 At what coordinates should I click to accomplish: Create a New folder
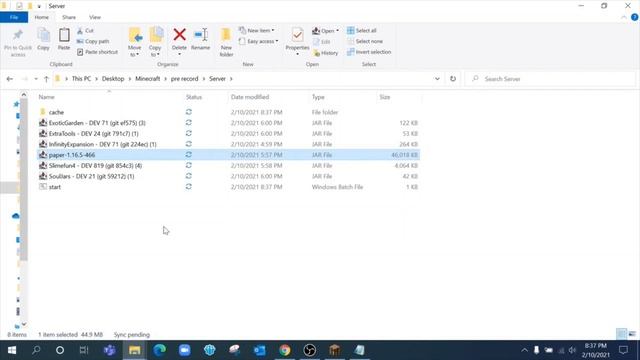point(226,42)
